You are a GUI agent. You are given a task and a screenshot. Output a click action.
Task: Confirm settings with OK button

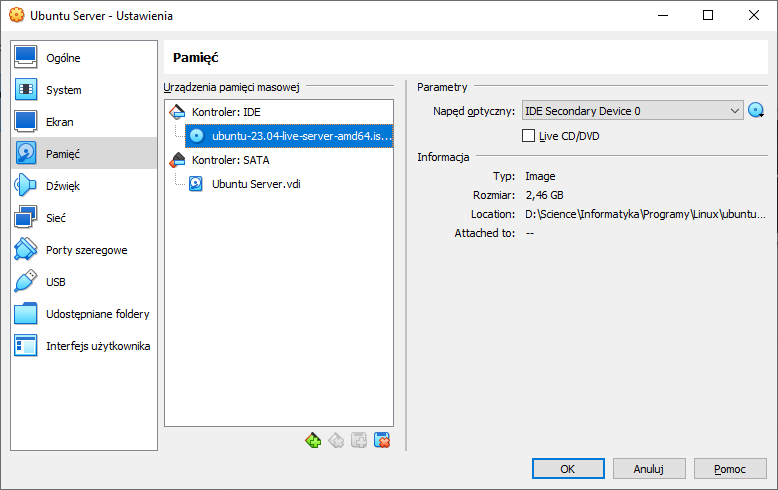(568, 469)
